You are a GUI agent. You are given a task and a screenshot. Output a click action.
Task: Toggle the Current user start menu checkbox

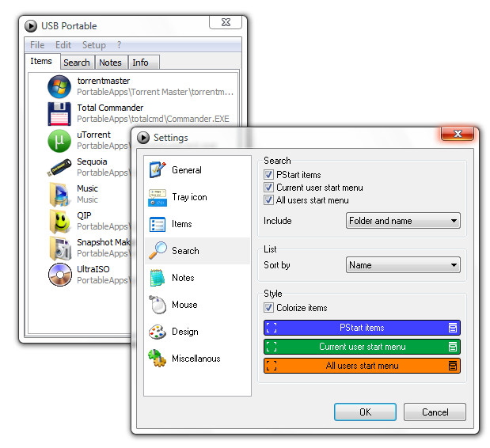coord(268,187)
